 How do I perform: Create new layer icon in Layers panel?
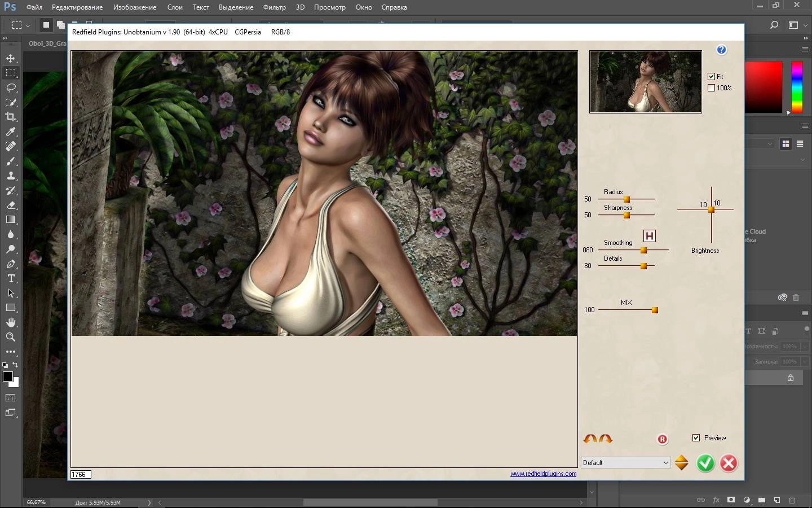point(776,500)
